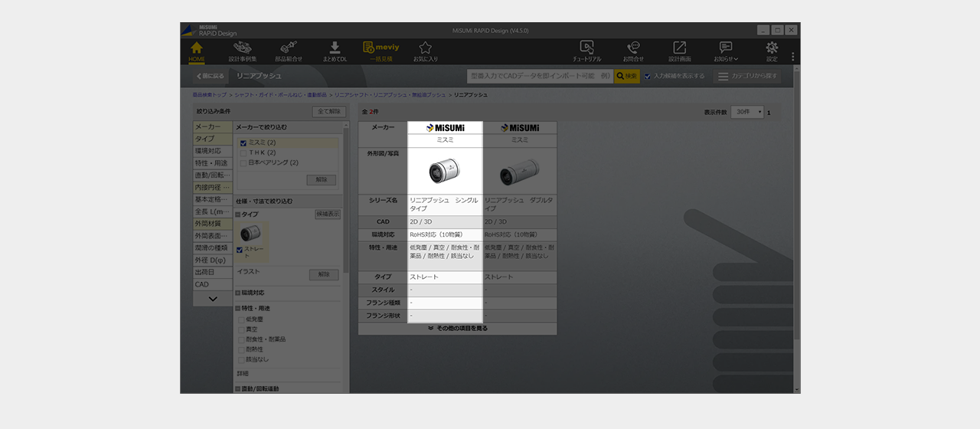The image size is (980, 429).
Task: Open the 表示件数 30件 dropdown
Action: pyautogui.click(x=748, y=112)
